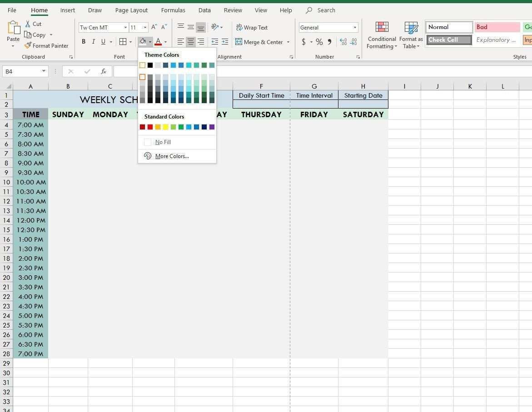This screenshot has width=532, height=412.
Task: Switch to the Page Layout tab
Action: [x=131, y=10]
